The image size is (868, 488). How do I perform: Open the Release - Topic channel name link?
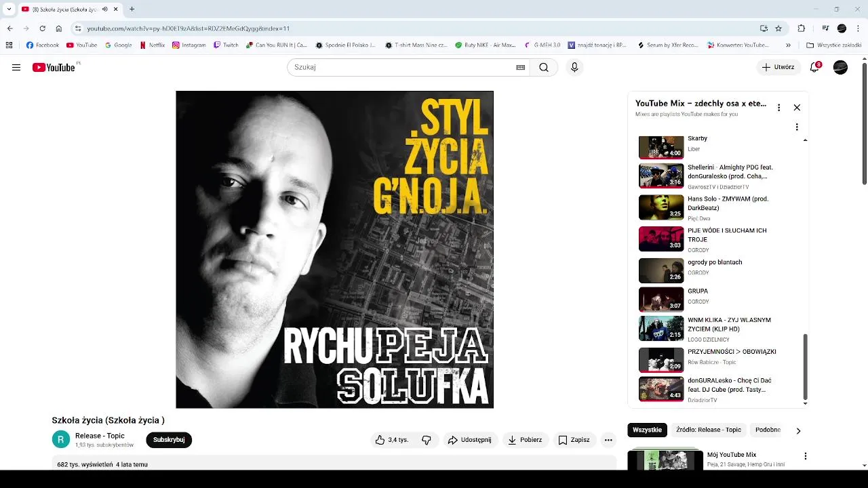point(100,436)
